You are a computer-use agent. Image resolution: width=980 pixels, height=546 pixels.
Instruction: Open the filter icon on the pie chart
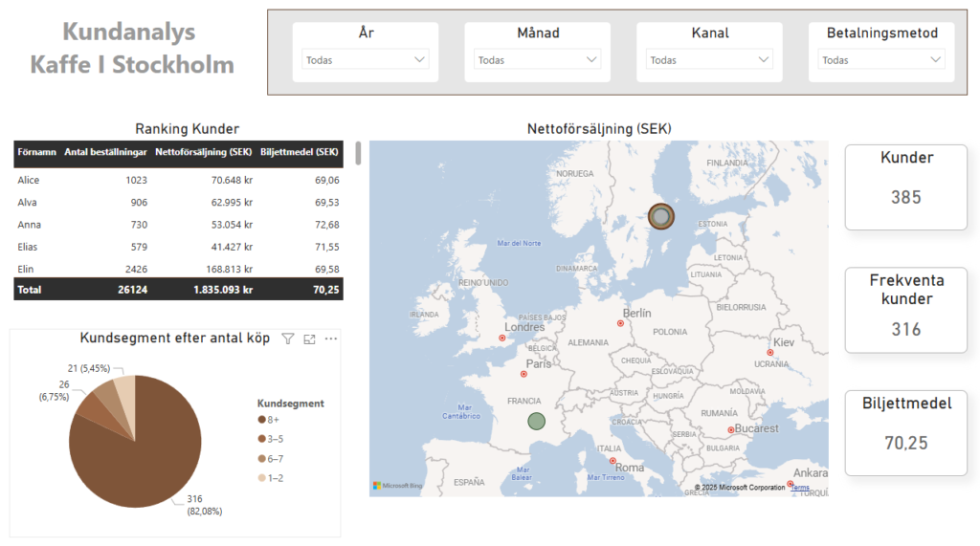pyautogui.click(x=288, y=339)
